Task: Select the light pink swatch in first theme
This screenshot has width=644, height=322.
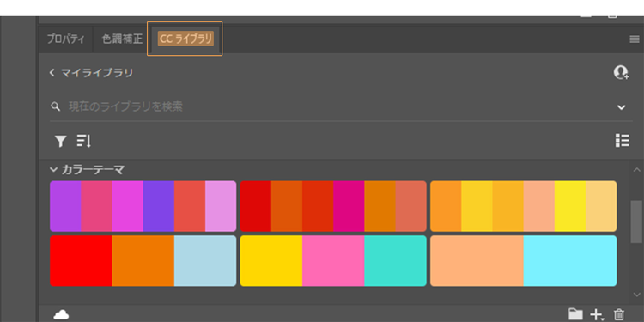Action: [x=221, y=206]
